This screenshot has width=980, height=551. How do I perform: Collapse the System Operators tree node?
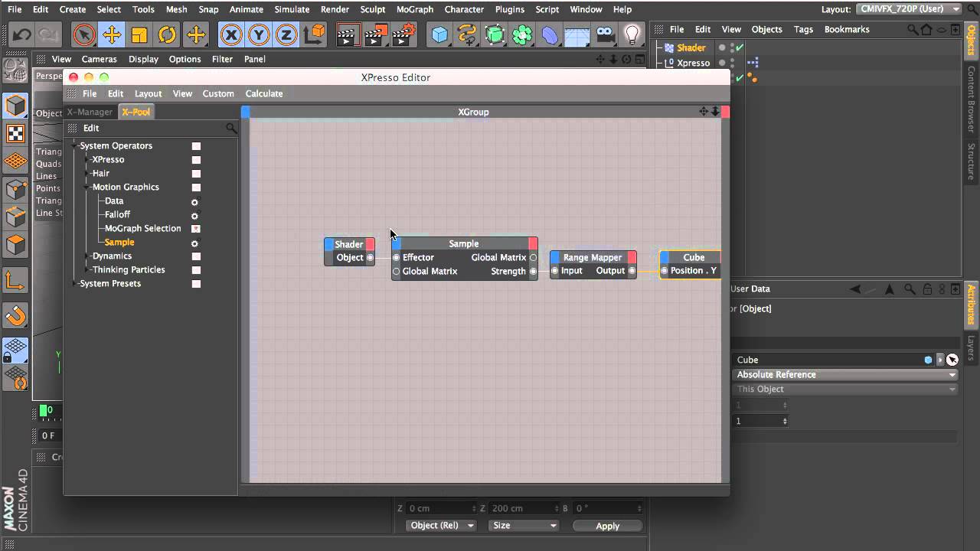tap(75, 146)
